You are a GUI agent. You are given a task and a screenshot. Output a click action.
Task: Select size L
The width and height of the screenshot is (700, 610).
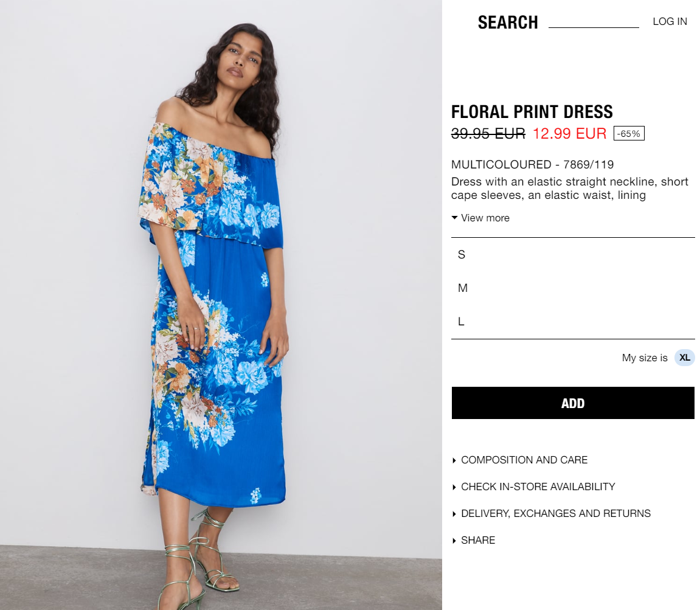pos(573,322)
